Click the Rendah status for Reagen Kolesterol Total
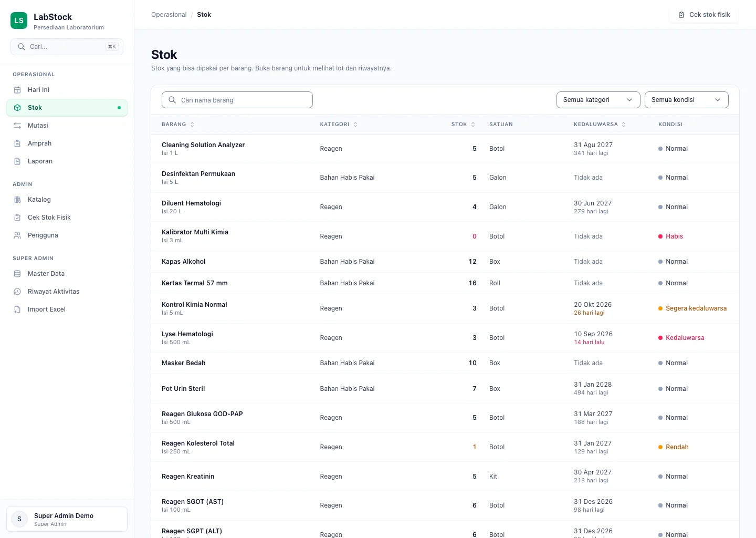Viewport: 756px width, 538px height. 677,447
